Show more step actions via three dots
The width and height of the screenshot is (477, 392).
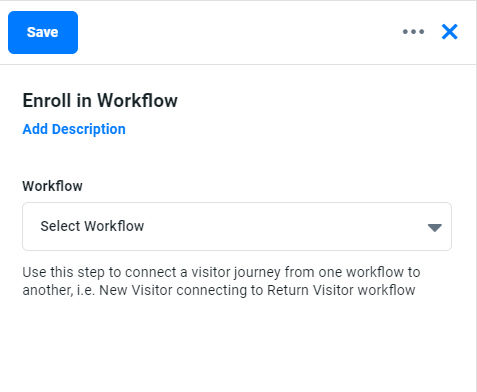[x=413, y=32]
